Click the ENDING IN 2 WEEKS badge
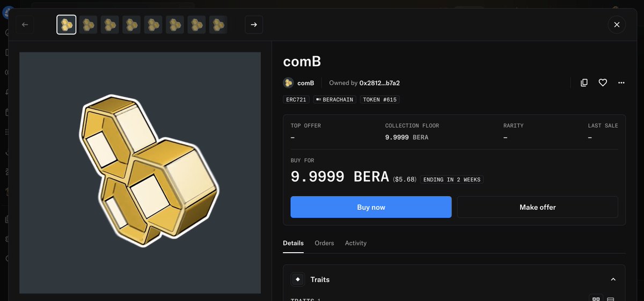Image resolution: width=644 pixels, height=301 pixels. coord(452,180)
